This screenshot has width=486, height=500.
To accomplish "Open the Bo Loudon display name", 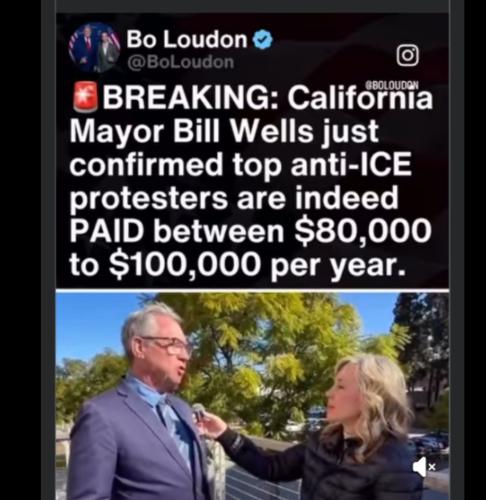I will pyautogui.click(x=187, y=39).
